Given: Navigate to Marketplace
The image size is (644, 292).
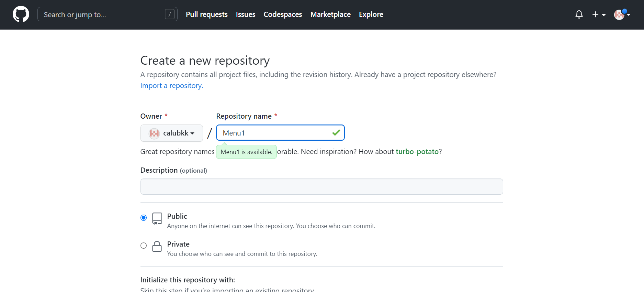Looking at the screenshot, I should (x=330, y=14).
